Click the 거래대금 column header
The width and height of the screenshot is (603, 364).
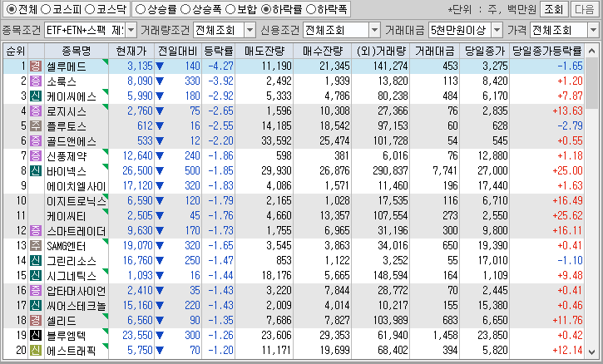point(434,51)
